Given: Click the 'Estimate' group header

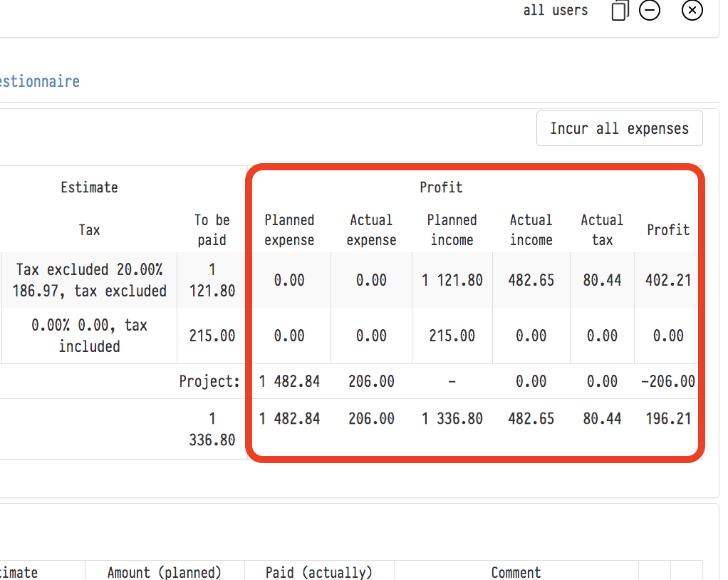Looking at the screenshot, I should click(x=89, y=187).
